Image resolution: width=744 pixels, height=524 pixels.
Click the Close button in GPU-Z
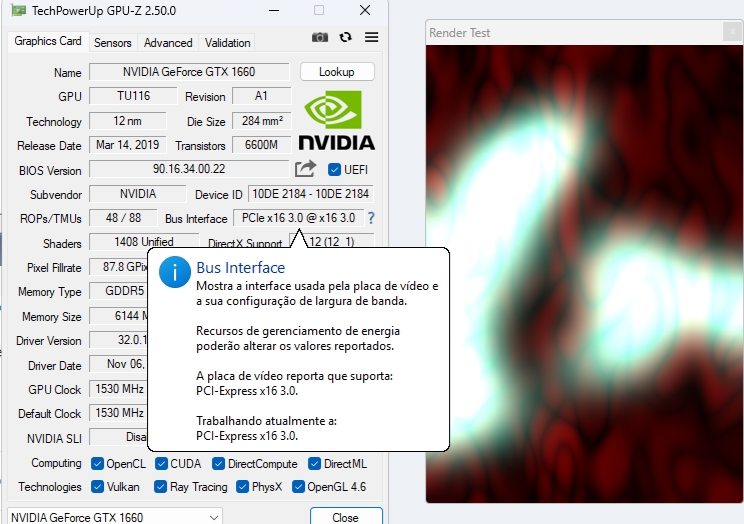[346, 517]
